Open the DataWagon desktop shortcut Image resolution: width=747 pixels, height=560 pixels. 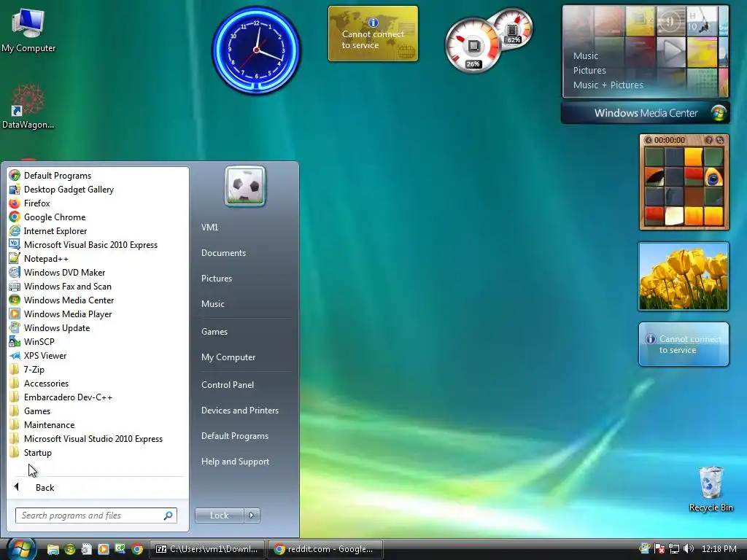pyautogui.click(x=28, y=106)
